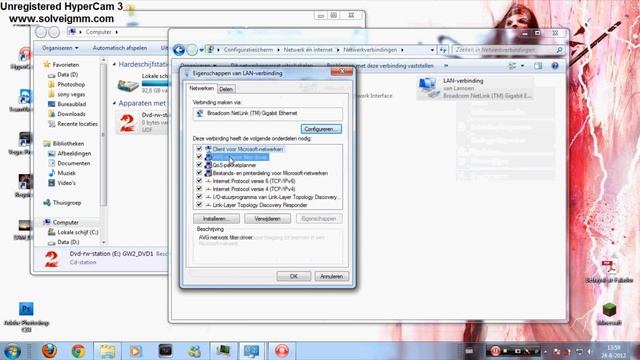Click the Verwijderen button
Screen dimensions: 640x360
[267, 219]
